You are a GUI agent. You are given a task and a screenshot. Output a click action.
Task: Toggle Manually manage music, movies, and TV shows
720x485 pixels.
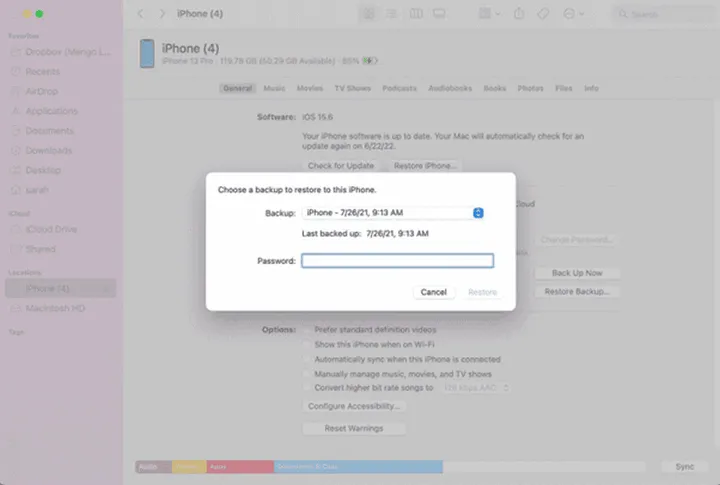(307, 373)
